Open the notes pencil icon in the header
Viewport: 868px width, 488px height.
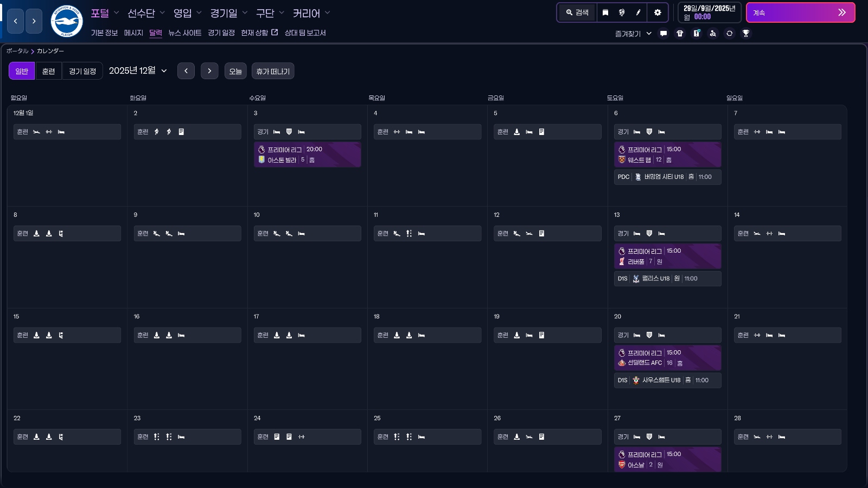[x=639, y=12]
